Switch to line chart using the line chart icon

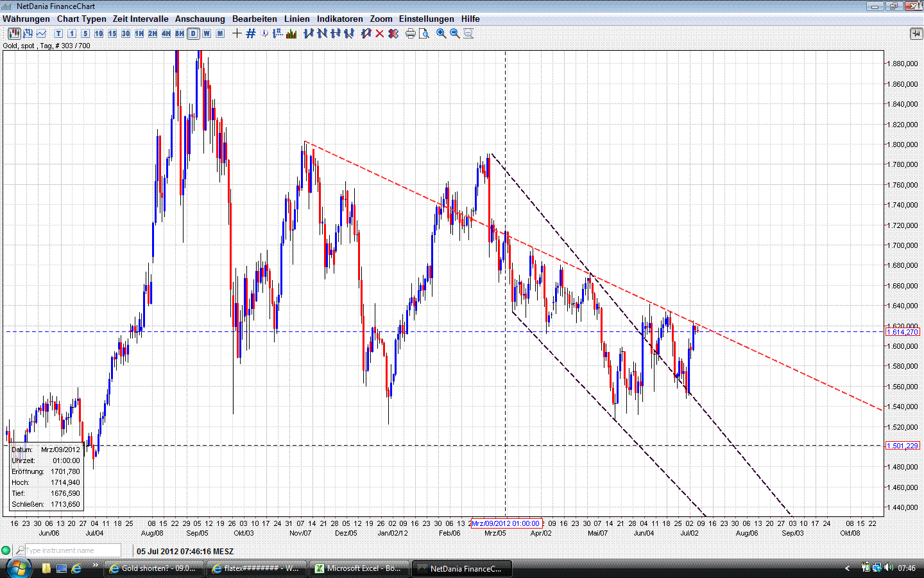click(41, 33)
